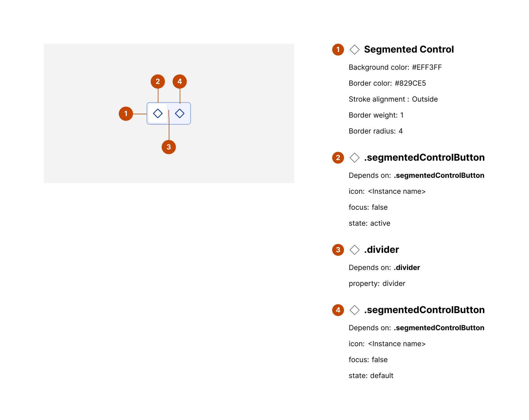Click annotation marker 4 in the preview

[180, 82]
